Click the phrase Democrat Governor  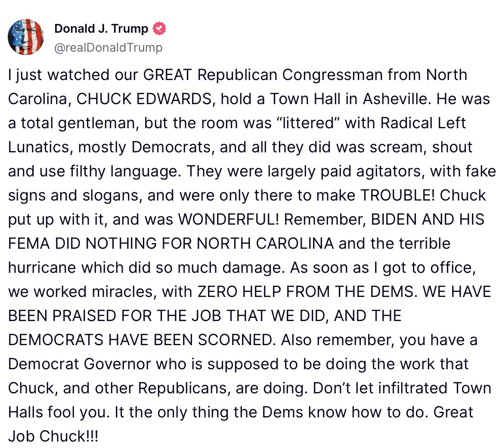pos(80,364)
